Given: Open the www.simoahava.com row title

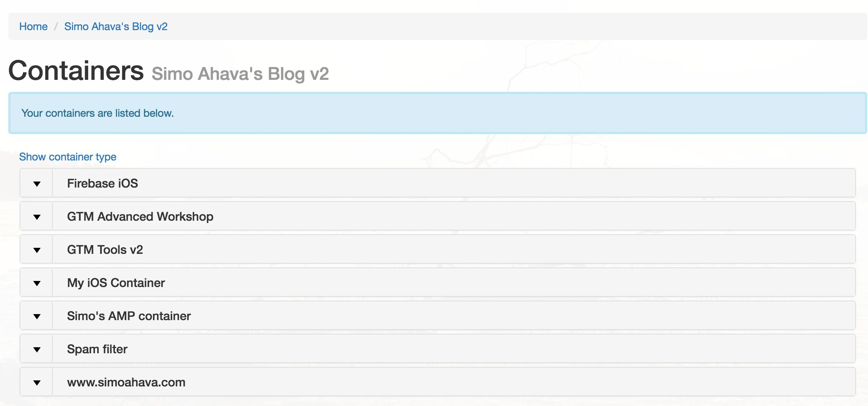Looking at the screenshot, I should 126,382.
